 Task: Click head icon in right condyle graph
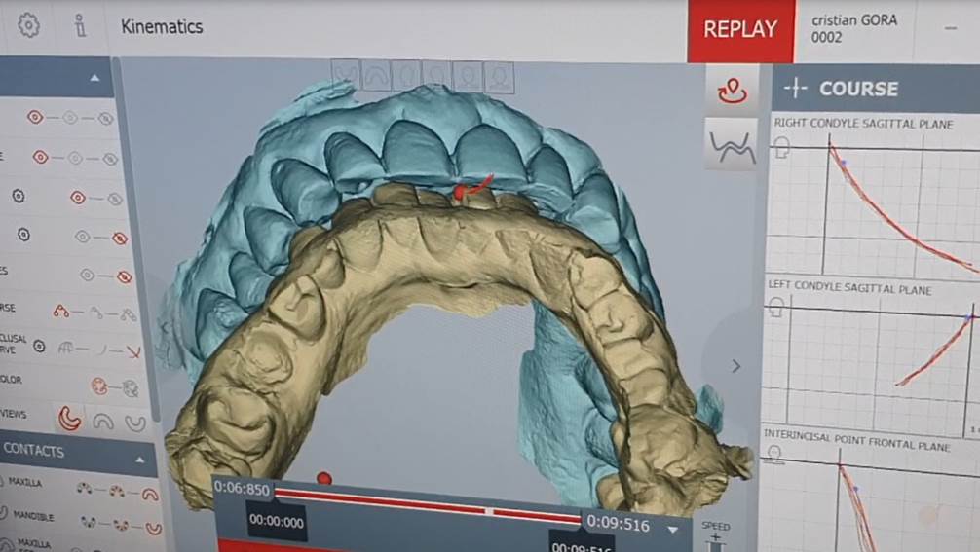[782, 148]
